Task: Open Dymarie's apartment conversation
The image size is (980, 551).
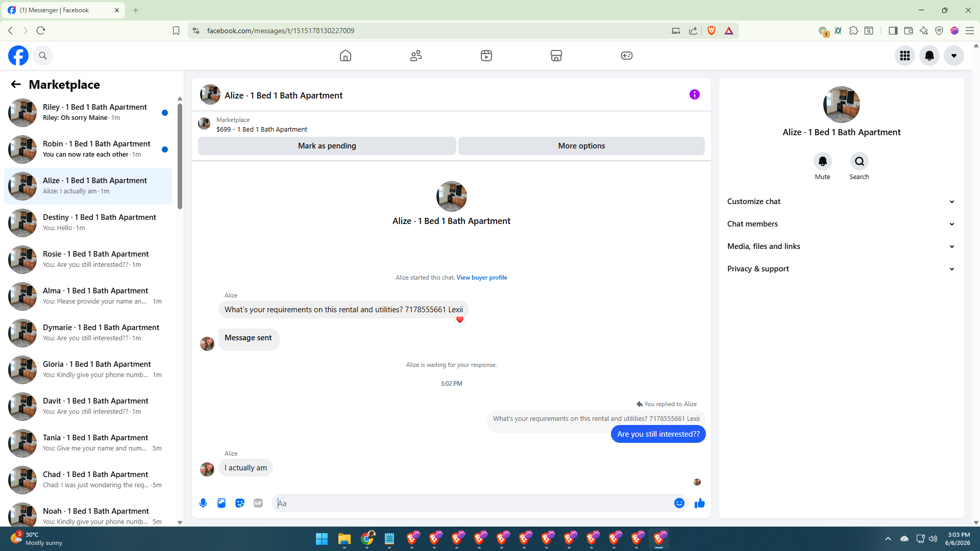Action: tap(88, 333)
